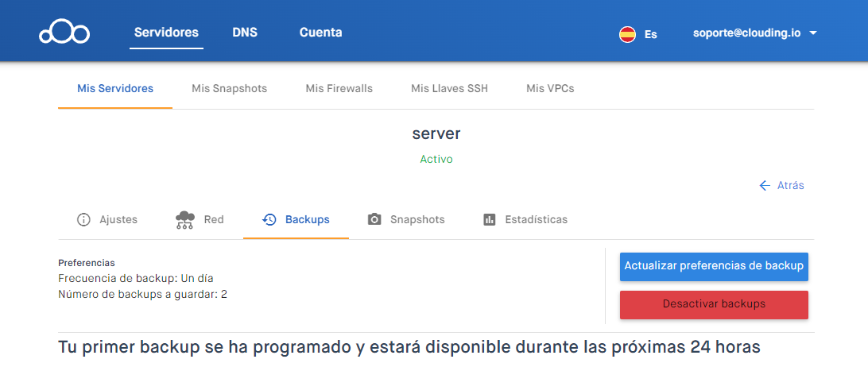Select the Spanish flag language icon
Viewport: 868px width, 390px height.
tap(627, 34)
